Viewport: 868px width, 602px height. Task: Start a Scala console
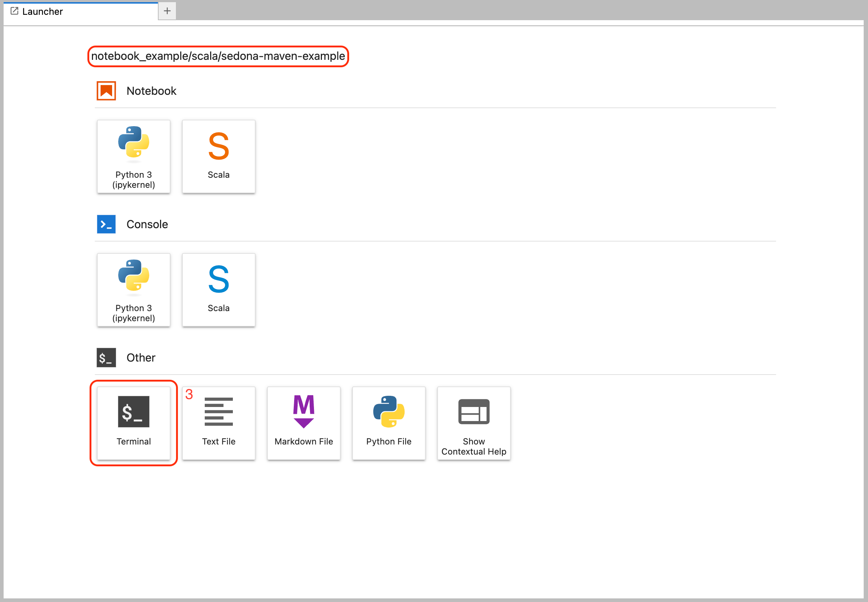218,290
